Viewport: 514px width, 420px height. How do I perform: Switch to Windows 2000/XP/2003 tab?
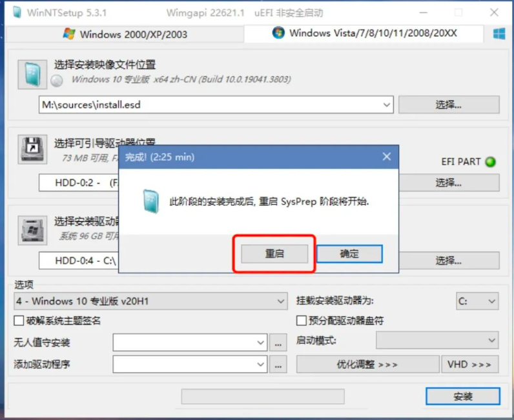[x=125, y=34]
